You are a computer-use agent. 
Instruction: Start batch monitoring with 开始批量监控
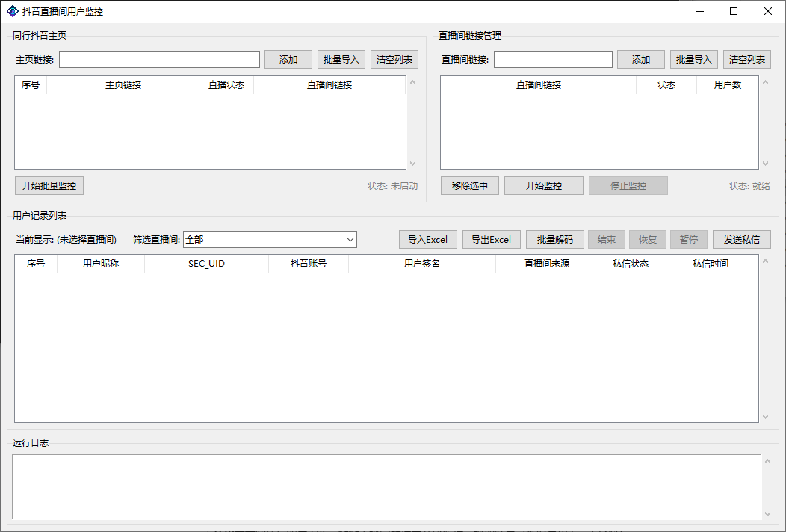pyautogui.click(x=49, y=185)
